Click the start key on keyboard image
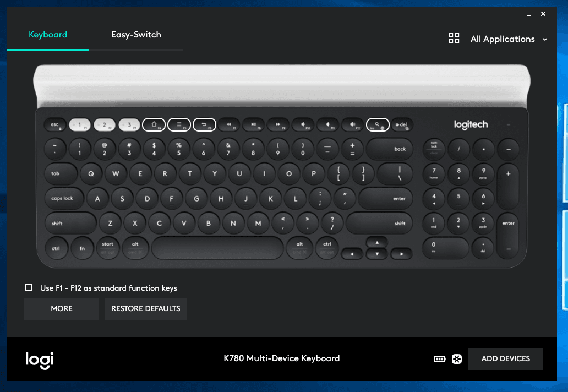The height and width of the screenshot is (392, 568). click(x=108, y=248)
